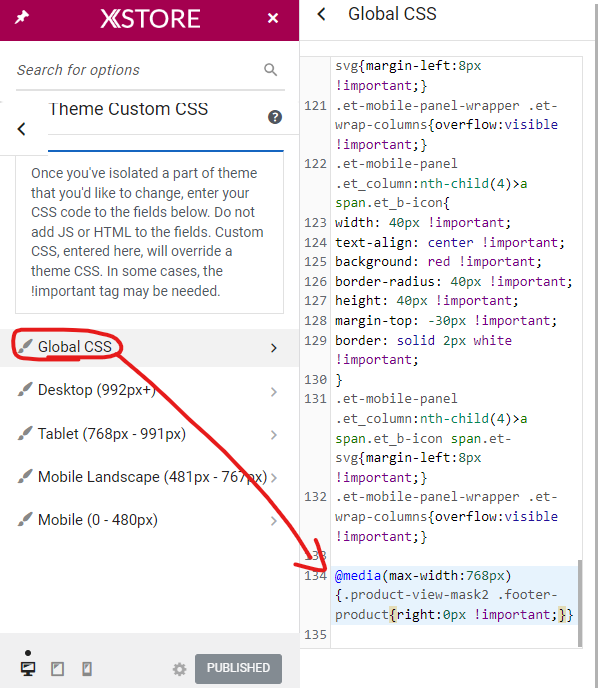Image resolution: width=598 pixels, height=688 pixels.
Task: Switch to desktop preview device
Action: coord(29,669)
